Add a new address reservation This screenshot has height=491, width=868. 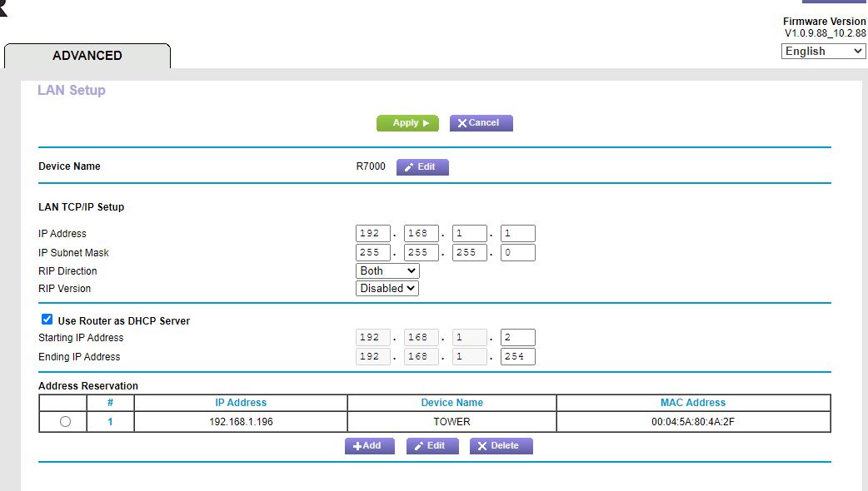coord(369,446)
